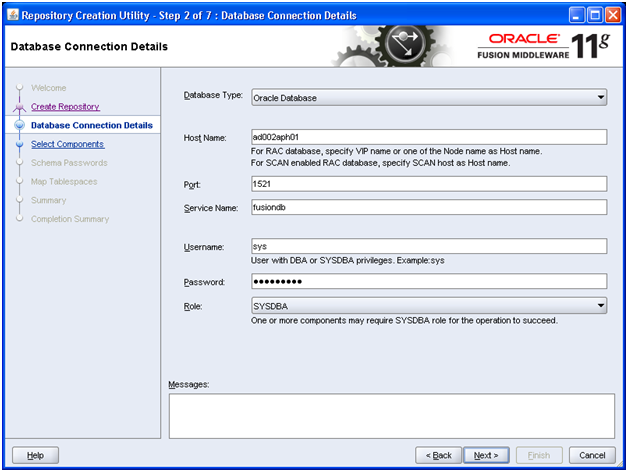Click the Port field containing 1521

point(429,184)
